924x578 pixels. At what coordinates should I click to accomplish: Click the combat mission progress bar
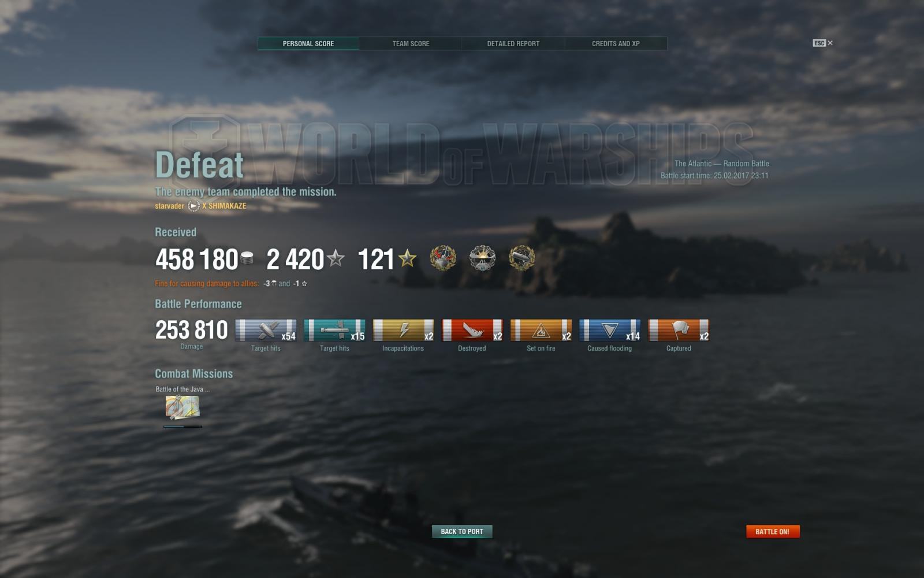(182, 427)
